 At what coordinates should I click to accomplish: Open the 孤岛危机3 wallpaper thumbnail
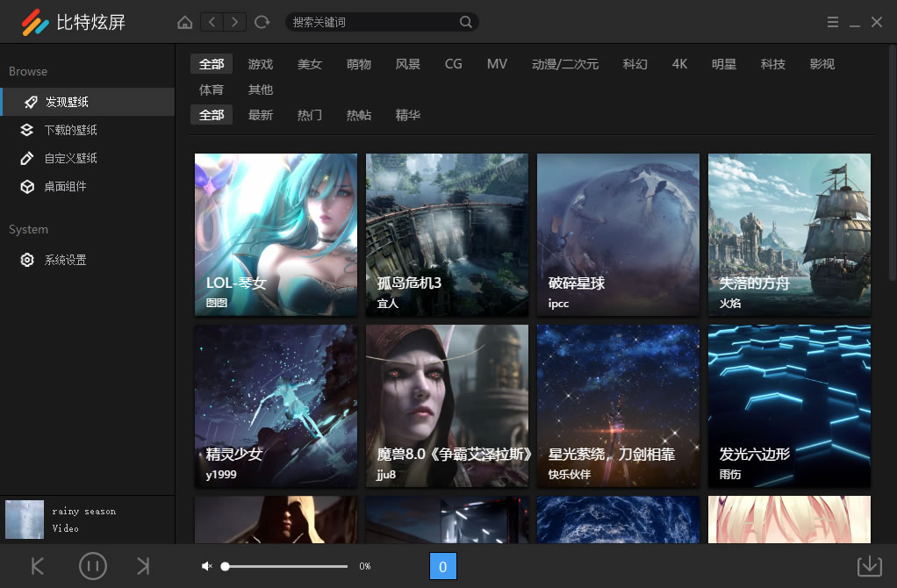click(447, 234)
